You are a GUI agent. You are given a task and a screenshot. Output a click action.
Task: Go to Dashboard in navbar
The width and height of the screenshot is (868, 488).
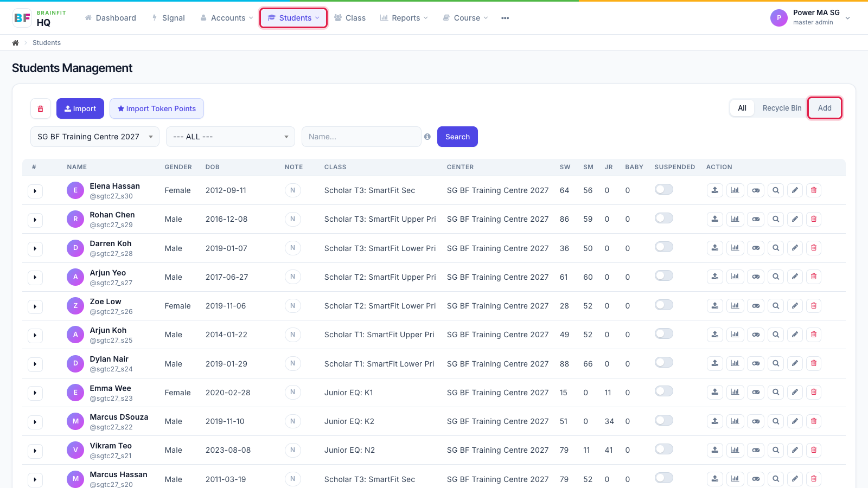111,18
